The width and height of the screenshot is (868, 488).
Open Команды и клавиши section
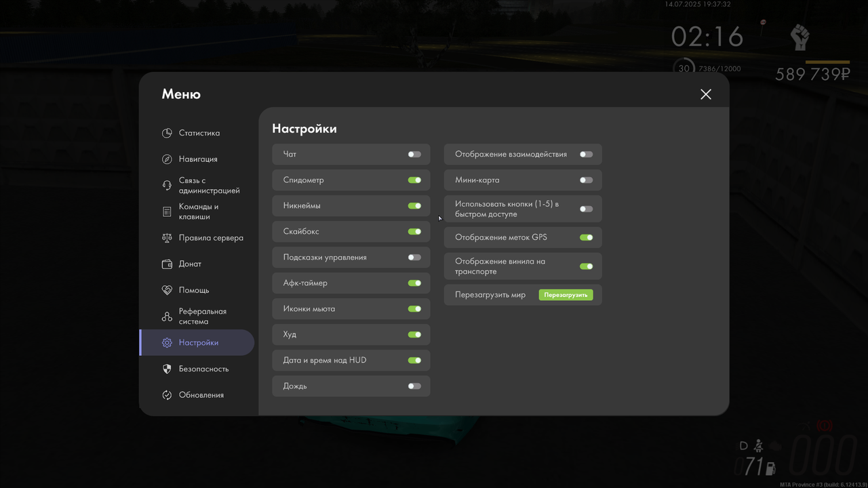pyautogui.click(x=197, y=211)
